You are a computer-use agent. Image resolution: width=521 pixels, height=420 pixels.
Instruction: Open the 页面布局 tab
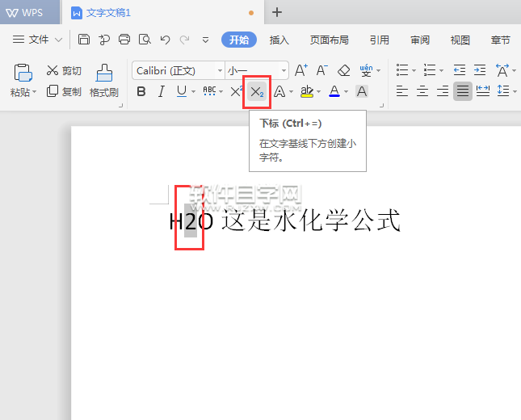click(330, 40)
